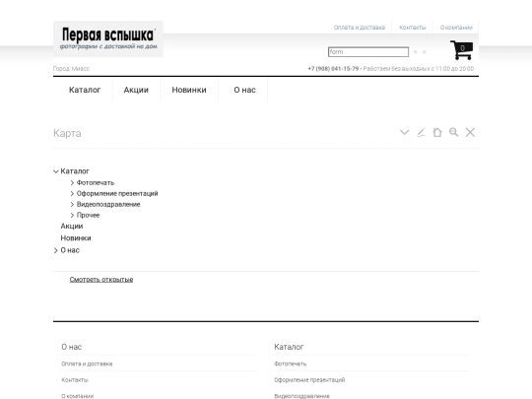The width and height of the screenshot is (532, 399).
Task: Open О компании top link
Action: pyautogui.click(x=456, y=28)
